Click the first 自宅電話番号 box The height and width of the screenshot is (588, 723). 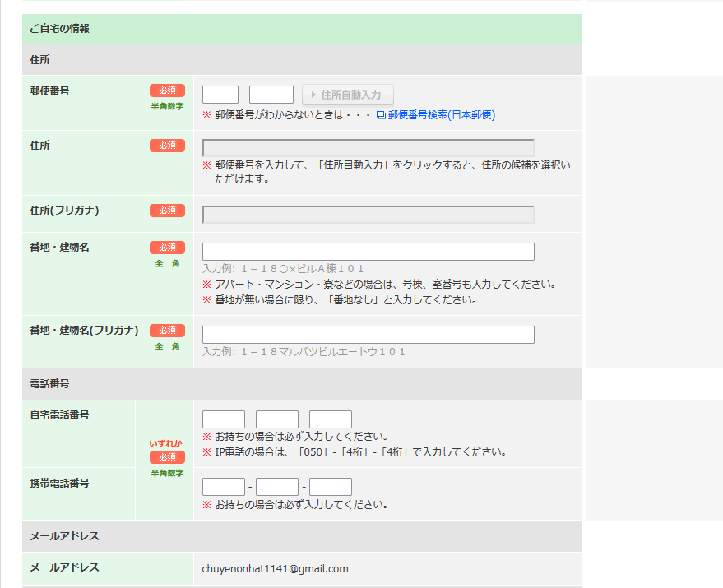(223, 419)
